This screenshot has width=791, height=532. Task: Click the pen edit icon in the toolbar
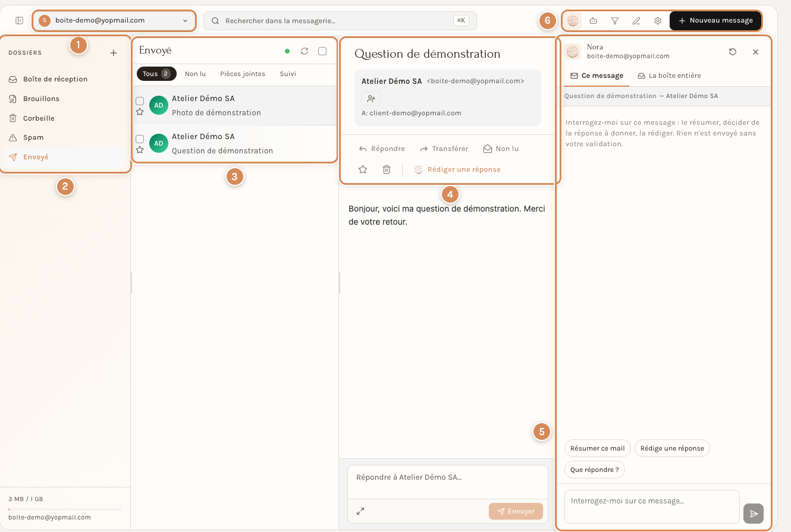point(636,20)
